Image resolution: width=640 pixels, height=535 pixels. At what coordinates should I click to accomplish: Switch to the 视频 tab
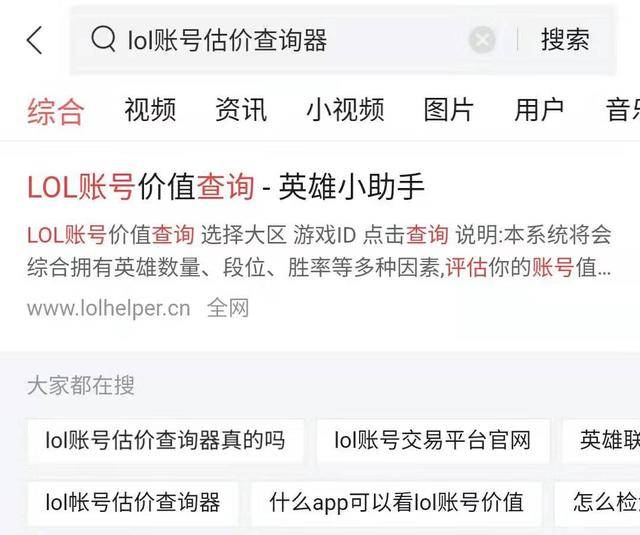click(150, 110)
